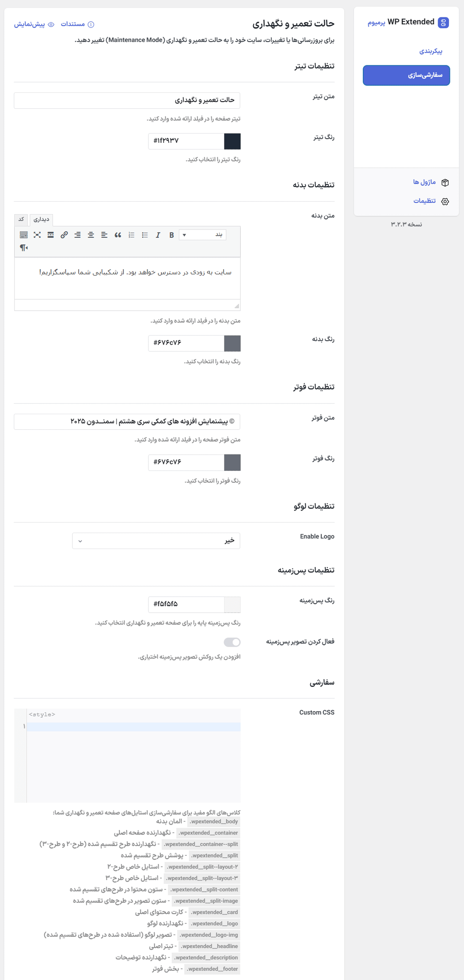
Task: Insert a blockquote in the body text
Action: [x=118, y=235]
